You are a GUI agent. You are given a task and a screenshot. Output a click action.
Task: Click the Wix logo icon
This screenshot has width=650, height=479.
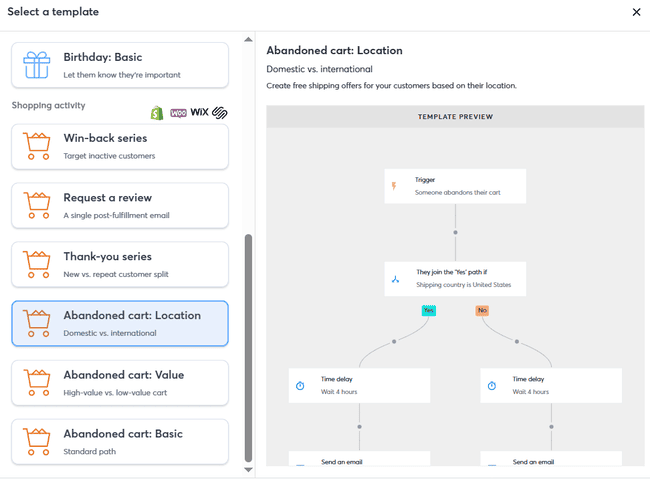[x=200, y=113]
